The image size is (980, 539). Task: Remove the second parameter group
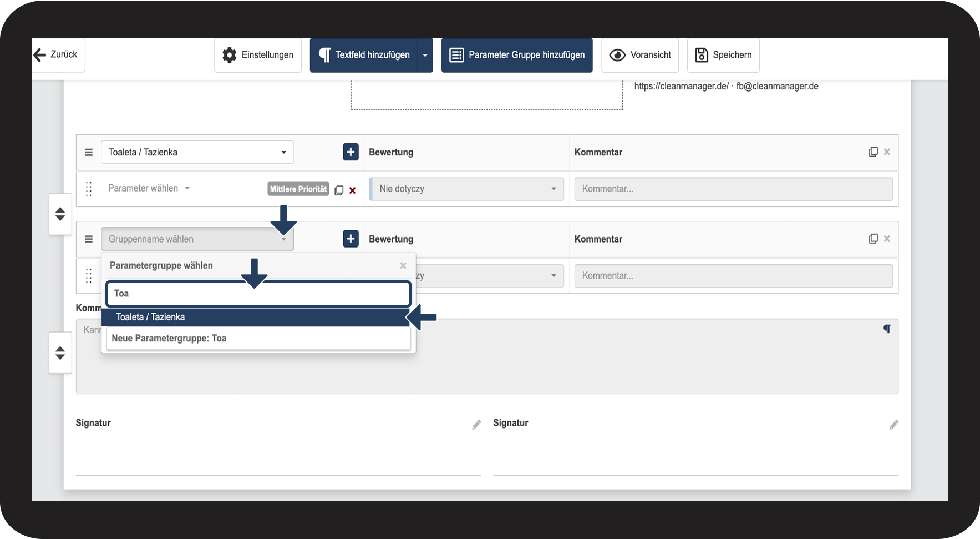pos(887,239)
